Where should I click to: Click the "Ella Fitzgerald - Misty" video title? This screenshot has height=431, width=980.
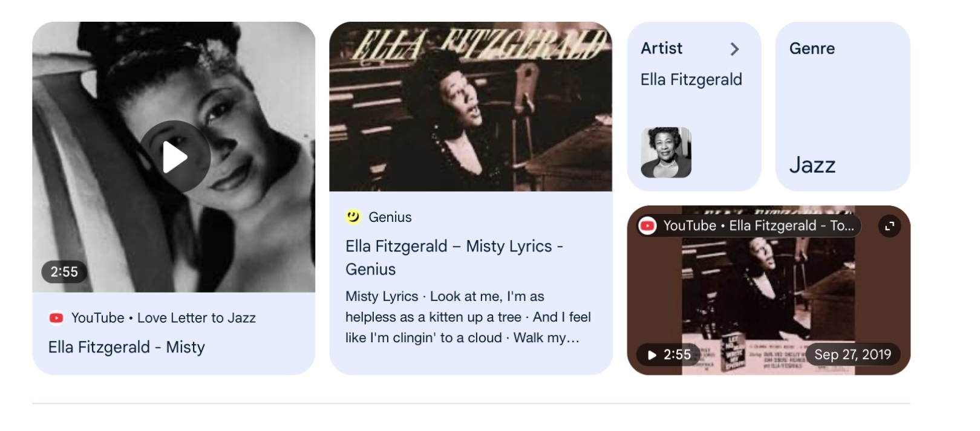126,348
